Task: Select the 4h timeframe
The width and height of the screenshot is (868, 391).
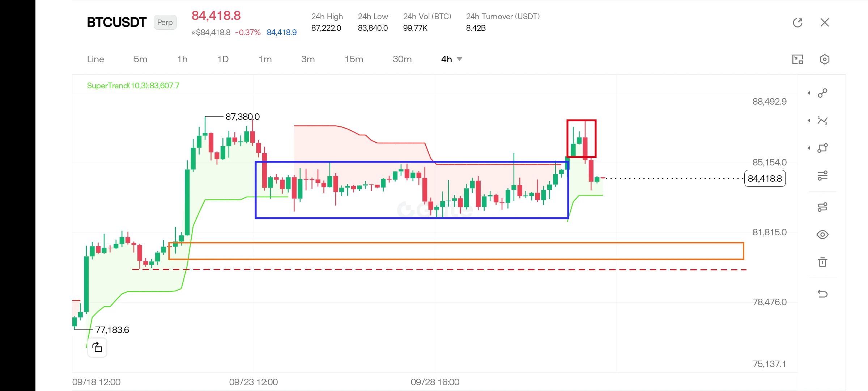Action: pos(447,59)
